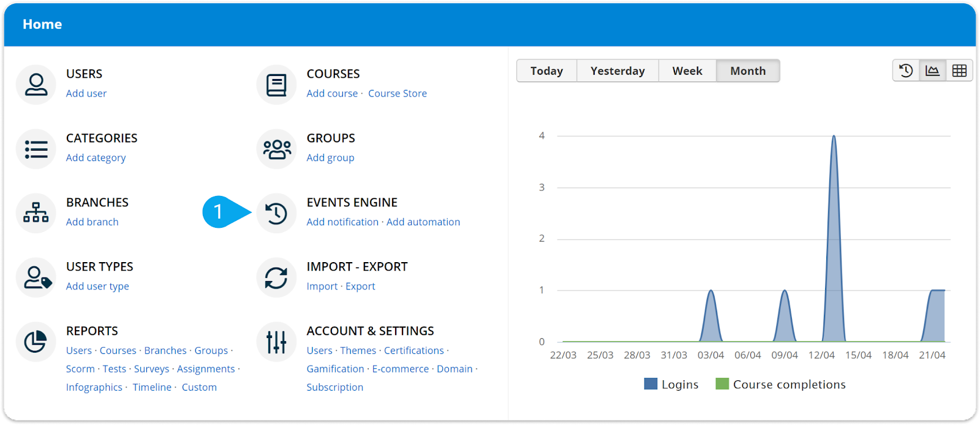Open the Reports pie chart icon

click(x=36, y=342)
